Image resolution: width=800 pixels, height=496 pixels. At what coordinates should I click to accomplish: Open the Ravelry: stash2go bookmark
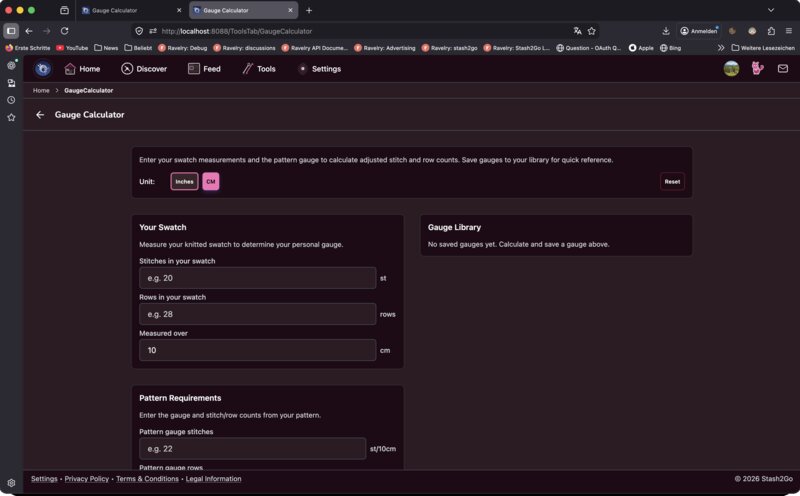pos(449,48)
